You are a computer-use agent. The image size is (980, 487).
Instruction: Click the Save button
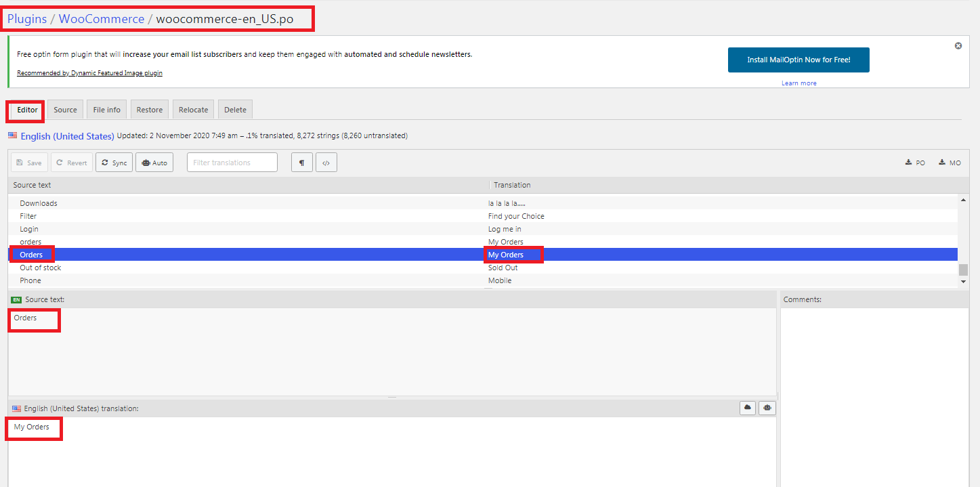coord(29,163)
